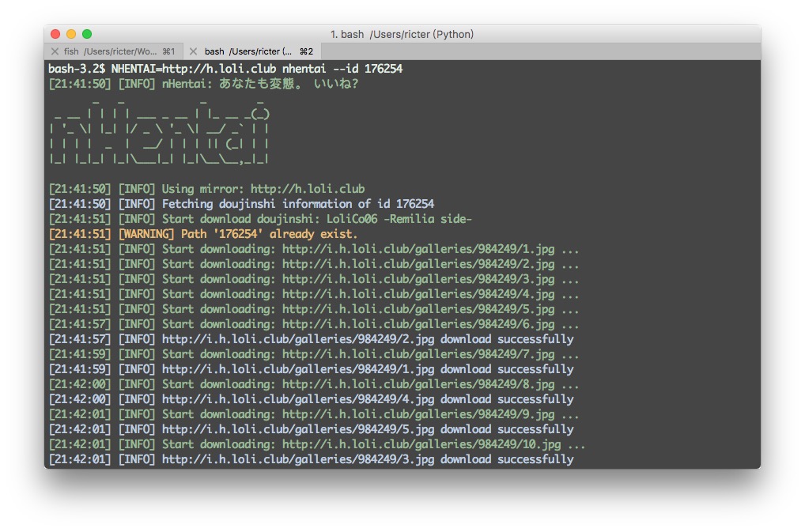Click empty tab bar area right of bash tab

[x=538, y=51]
